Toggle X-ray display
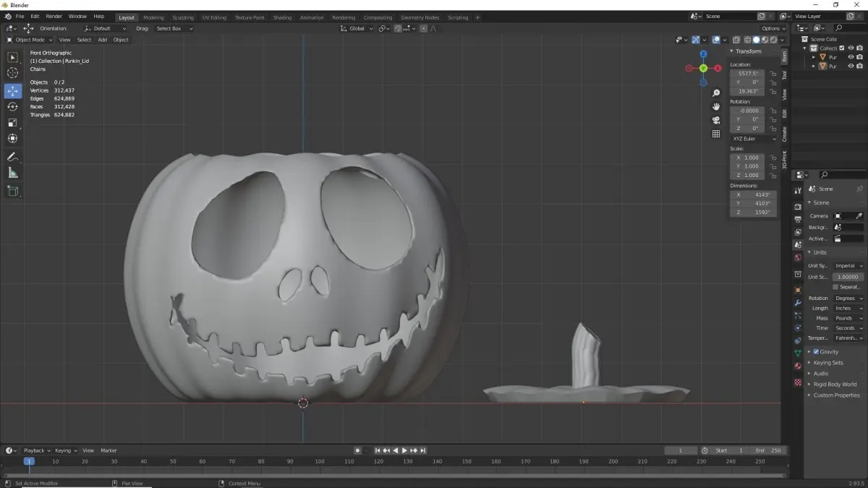The width and height of the screenshot is (868, 488). [736, 40]
